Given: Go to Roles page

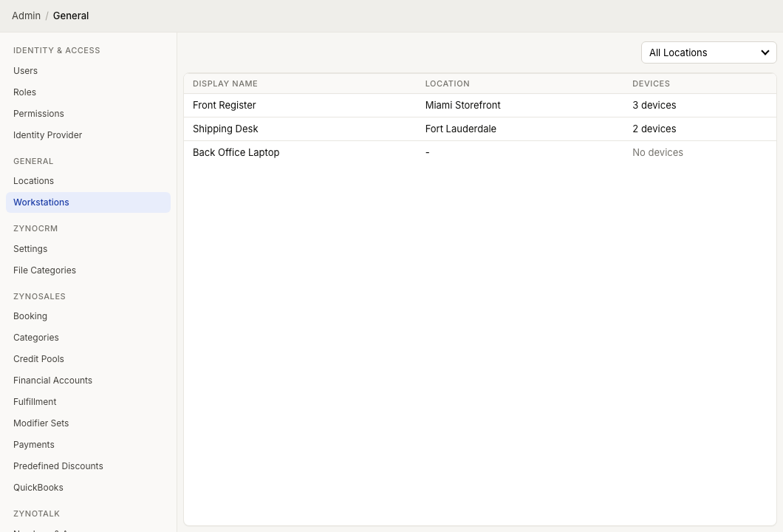Looking at the screenshot, I should coord(88,92).
